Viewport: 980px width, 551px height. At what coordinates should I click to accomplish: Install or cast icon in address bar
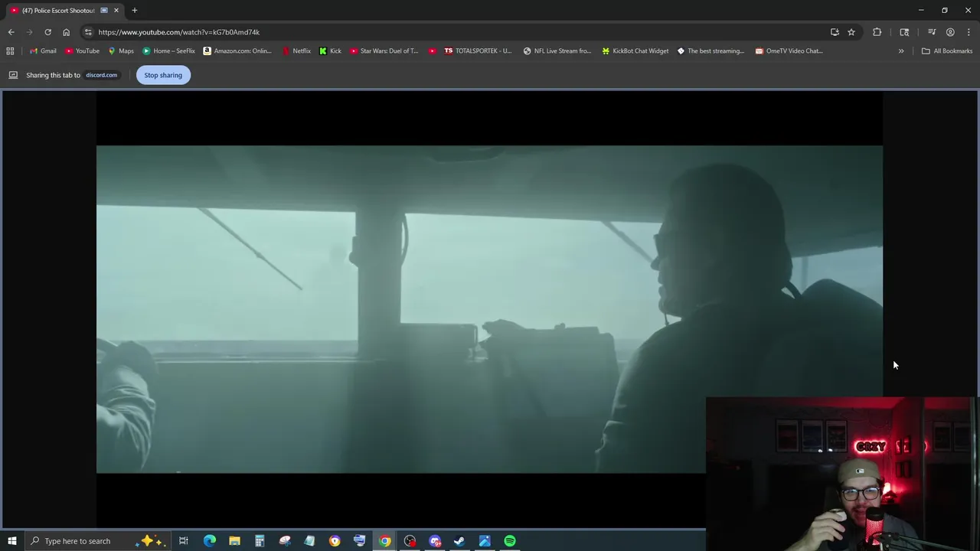pyautogui.click(x=835, y=32)
